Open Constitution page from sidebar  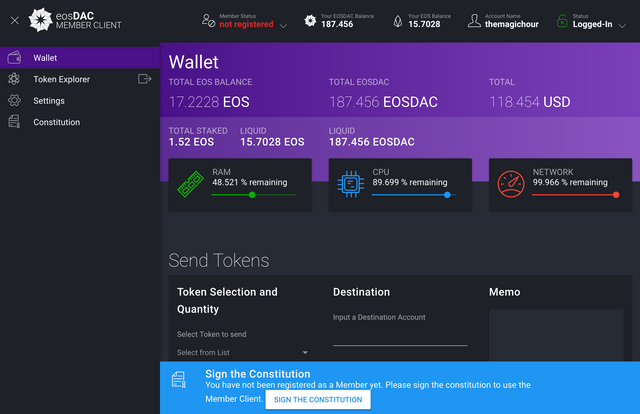[80, 122]
